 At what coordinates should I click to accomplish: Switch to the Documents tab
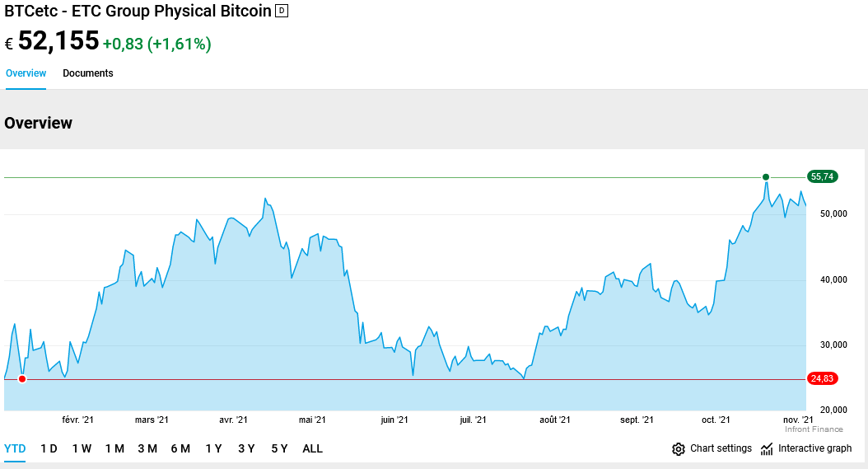pos(88,73)
